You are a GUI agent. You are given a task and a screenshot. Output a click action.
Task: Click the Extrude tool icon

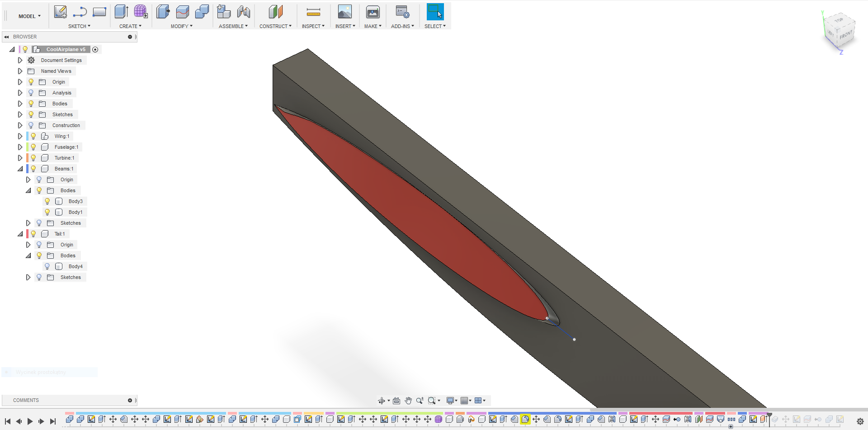pyautogui.click(x=121, y=12)
